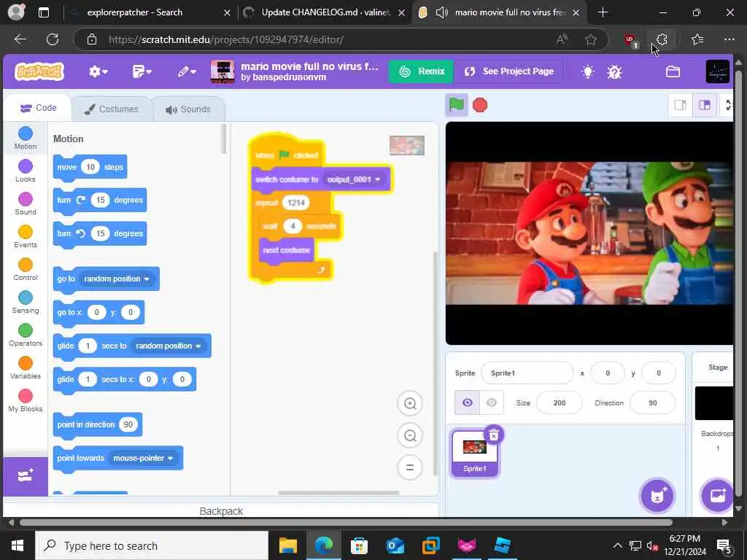This screenshot has height=560, width=747.
Task: Show the sprite with eye icon
Action: pos(468,402)
